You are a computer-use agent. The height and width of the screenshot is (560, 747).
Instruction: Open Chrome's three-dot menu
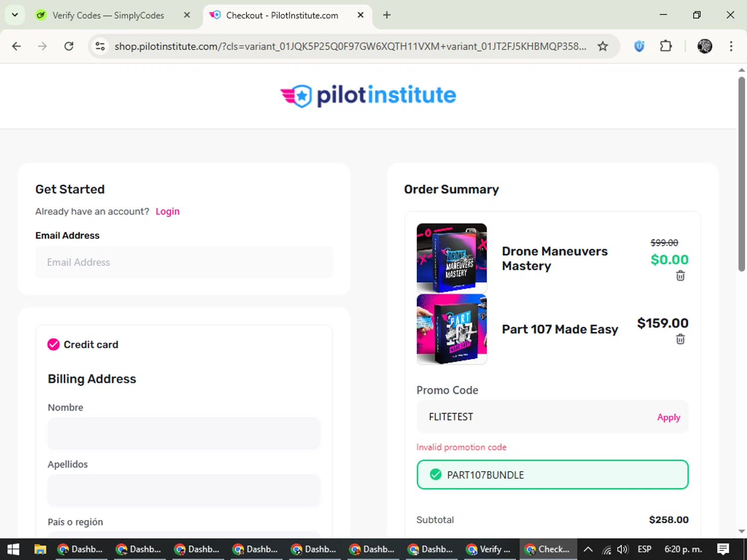[x=731, y=46]
